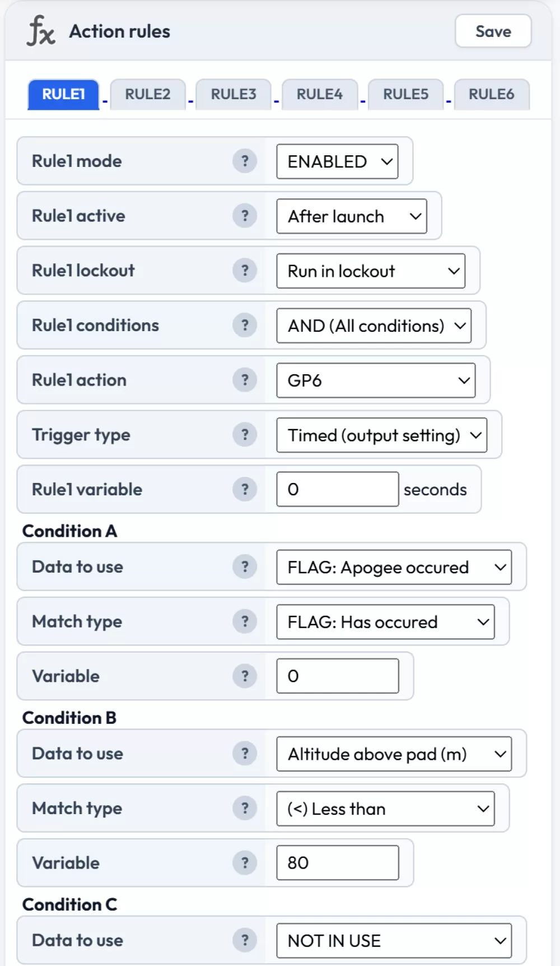Open FLAG: Apogee occured data dropdown
This screenshot has width=560, height=966.
click(394, 567)
